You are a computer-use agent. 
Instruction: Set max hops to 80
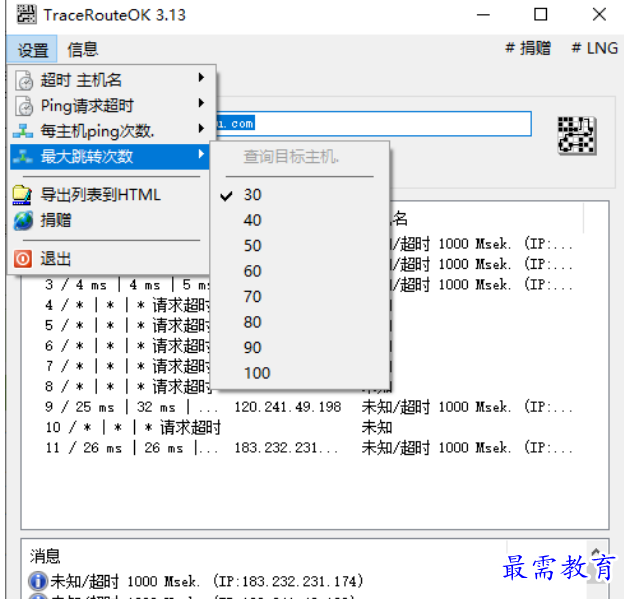pos(299,322)
